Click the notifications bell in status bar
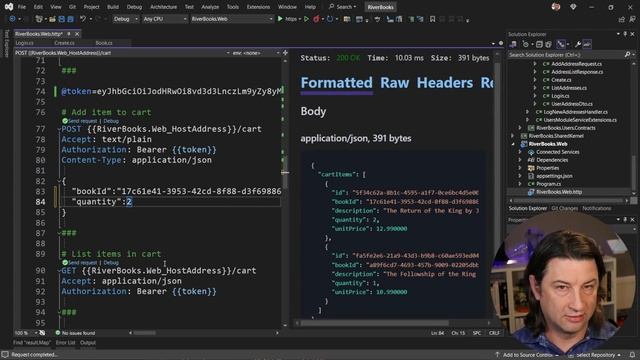The width and height of the screenshot is (640, 360). pos(632,355)
